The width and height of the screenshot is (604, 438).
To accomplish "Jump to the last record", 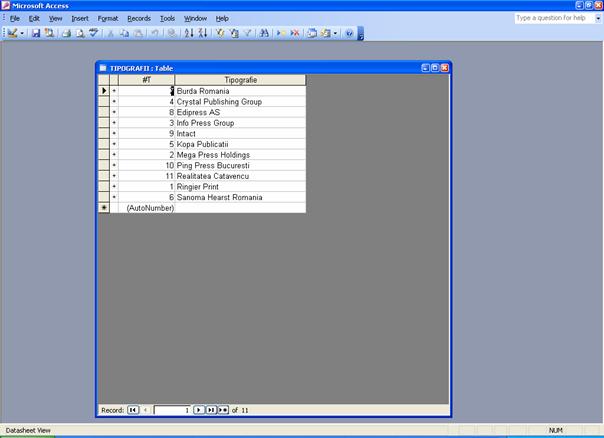I will (210, 410).
